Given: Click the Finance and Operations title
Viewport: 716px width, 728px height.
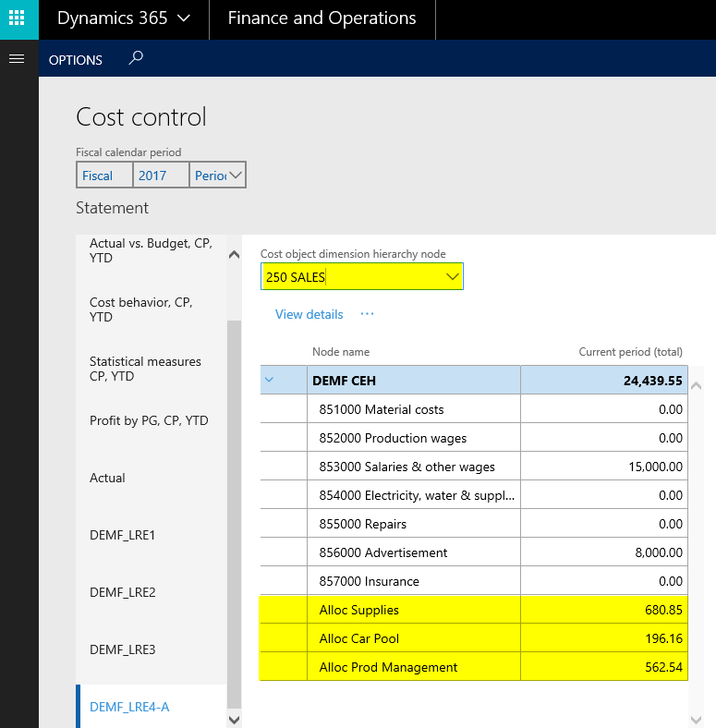Looking at the screenshot, I should [322, 18].
